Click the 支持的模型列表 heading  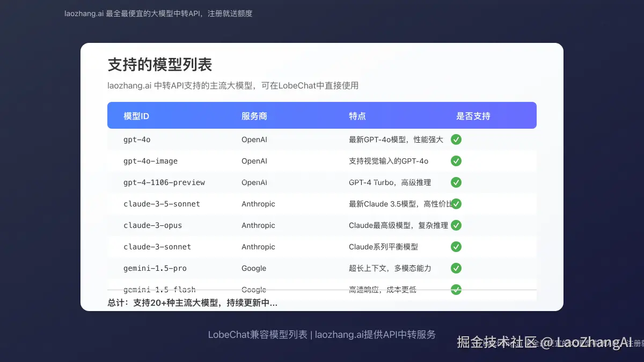(x=160, y=65)
